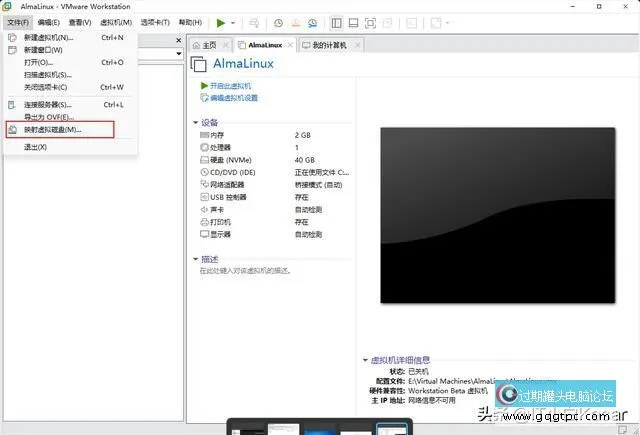
Task: Open the 文件(F) menu
Action: pyautogui.click(x=18, y=22)
